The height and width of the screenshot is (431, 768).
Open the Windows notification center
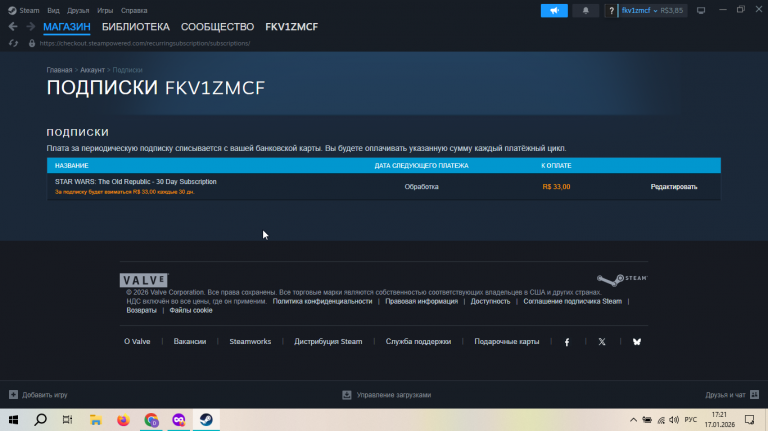(x=749, y=420)
